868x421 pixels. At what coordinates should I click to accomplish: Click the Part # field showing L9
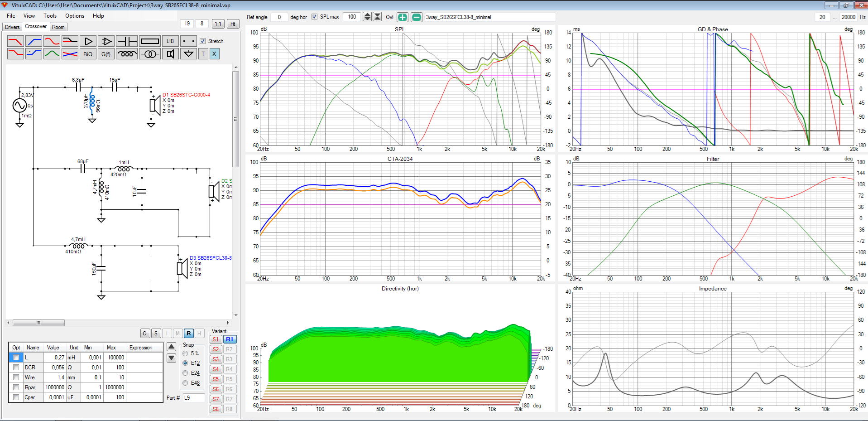(194, 398)
